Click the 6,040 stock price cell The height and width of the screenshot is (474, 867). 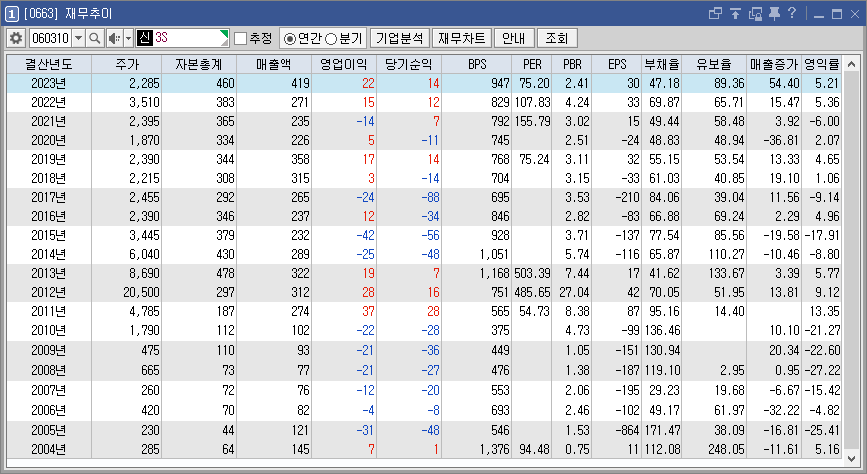pos(145,254)
